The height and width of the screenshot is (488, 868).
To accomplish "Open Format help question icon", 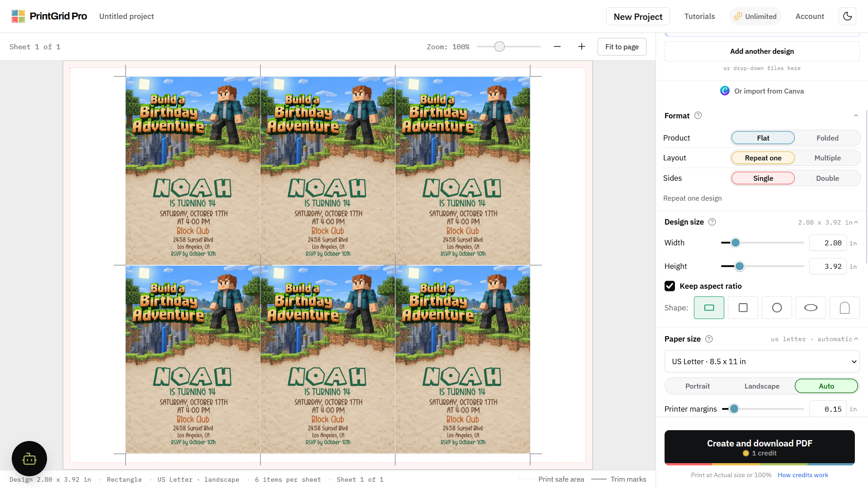I will point(698,115).
